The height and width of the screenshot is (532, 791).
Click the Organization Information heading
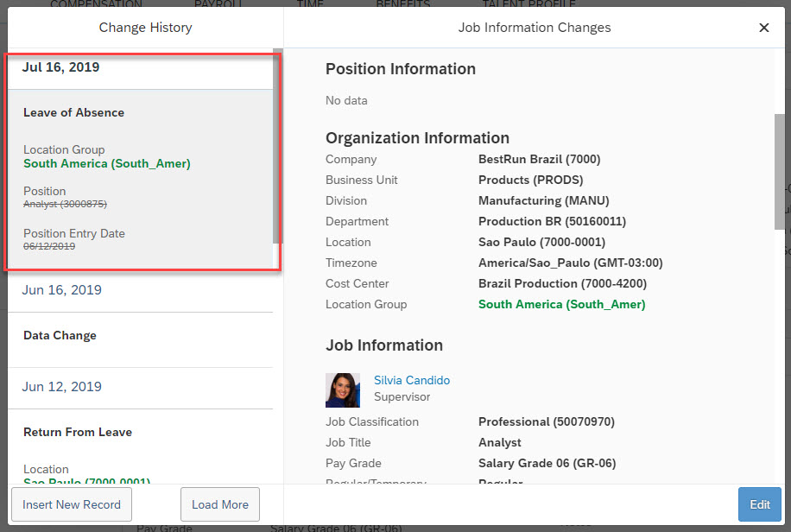[x=417, y=138]
